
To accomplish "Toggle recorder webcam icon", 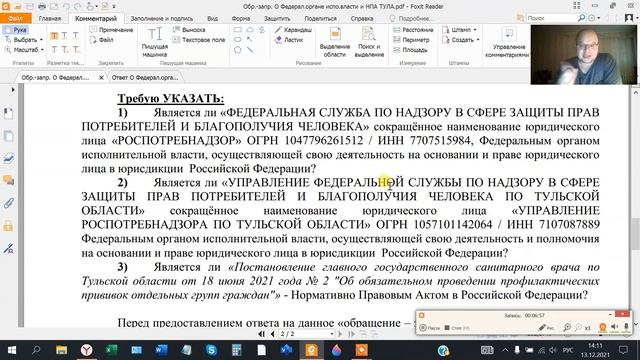I will [x=602, y=327].
